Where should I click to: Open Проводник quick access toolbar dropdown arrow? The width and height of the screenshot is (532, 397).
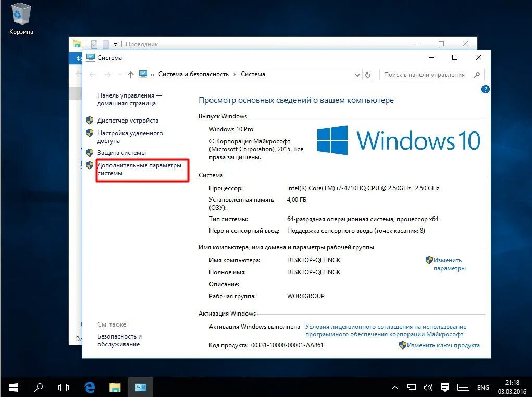point(115,44)
